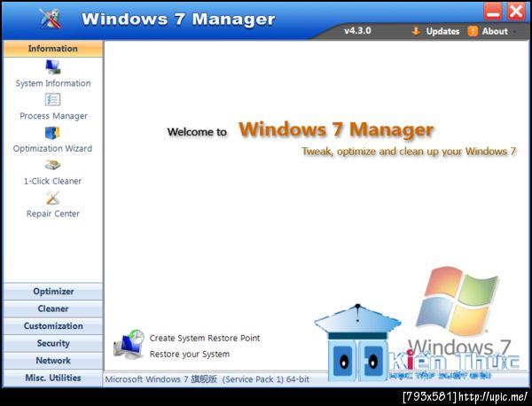The image size is (532, 406).
Task: Expand the Security section
Action: 53,343
